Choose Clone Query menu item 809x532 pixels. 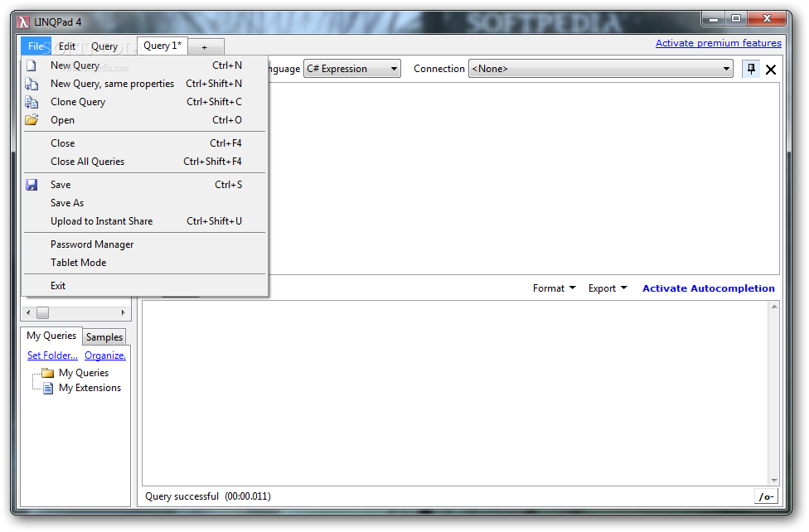144,102
